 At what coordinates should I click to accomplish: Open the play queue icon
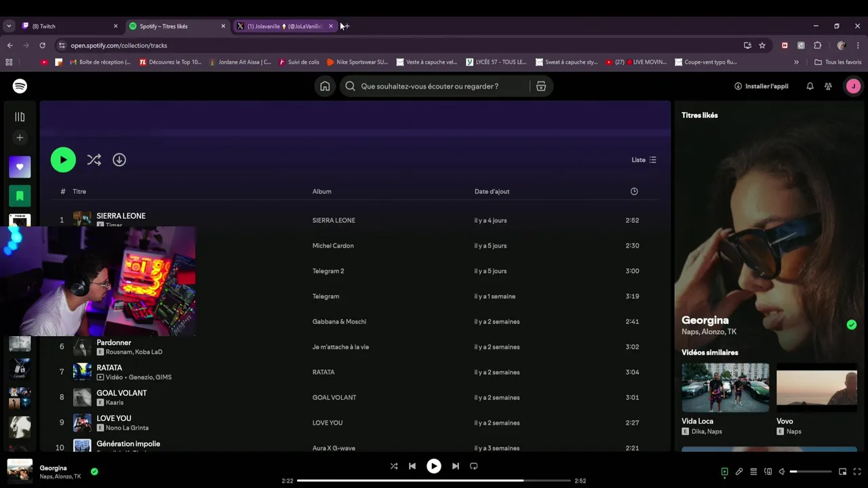pos(753,472)
